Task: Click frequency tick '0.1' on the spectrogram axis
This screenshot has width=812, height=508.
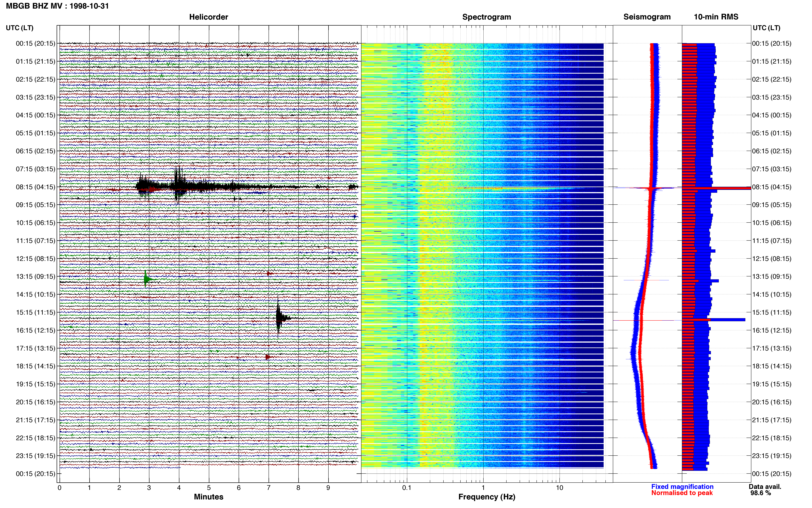Action: [407, 488]
